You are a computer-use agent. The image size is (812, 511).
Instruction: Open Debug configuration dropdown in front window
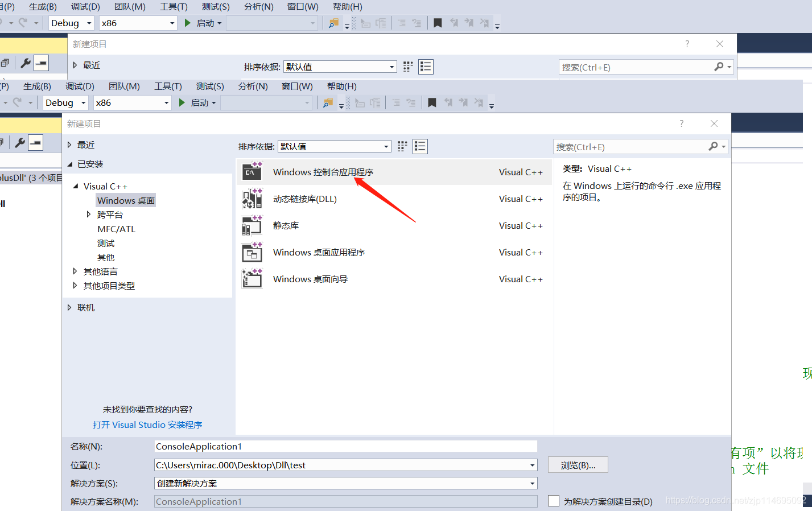tap(83, 102)
